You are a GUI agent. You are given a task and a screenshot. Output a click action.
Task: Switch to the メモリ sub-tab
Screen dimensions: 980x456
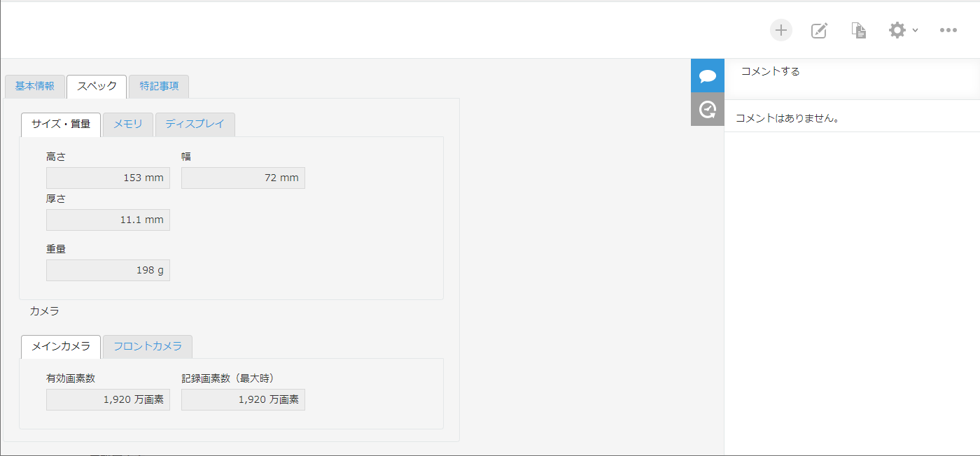[128, 124]
